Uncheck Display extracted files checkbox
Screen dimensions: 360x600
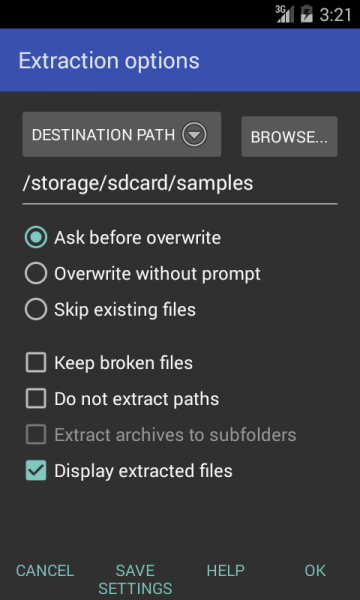pyautogui.click(x=36, y=470)
